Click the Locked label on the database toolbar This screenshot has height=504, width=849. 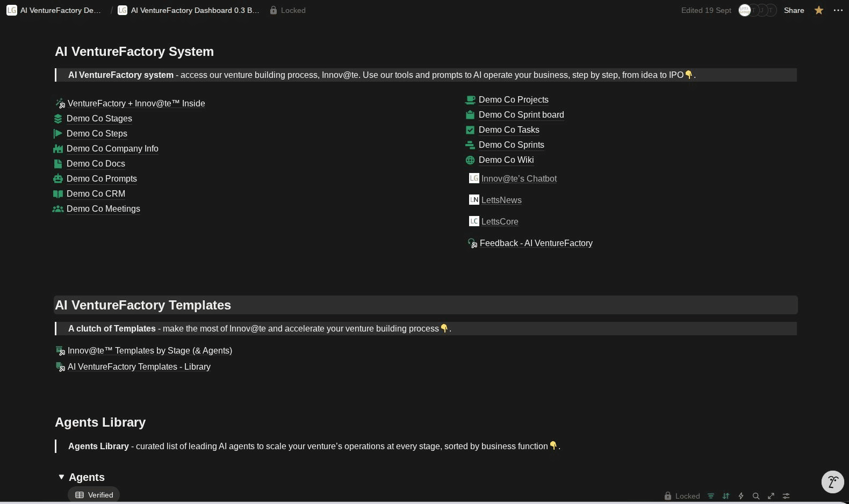coord(682,496)
